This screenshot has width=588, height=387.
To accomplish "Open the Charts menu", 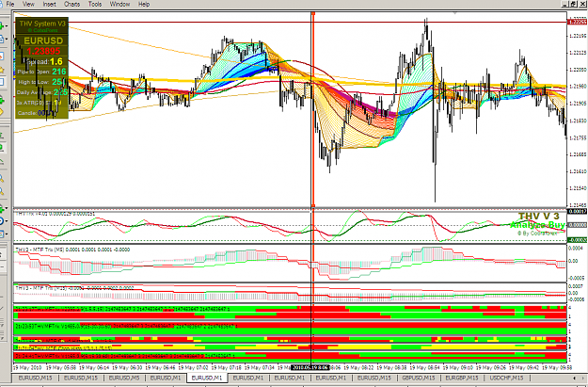I will point(72,4).
